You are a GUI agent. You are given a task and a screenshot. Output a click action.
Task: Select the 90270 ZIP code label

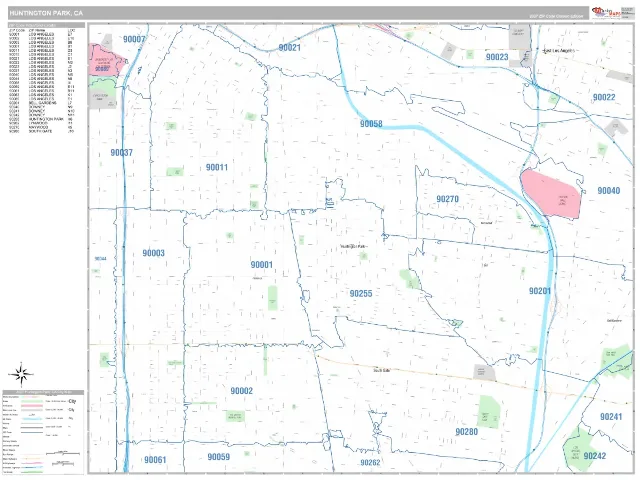point(447,199)
